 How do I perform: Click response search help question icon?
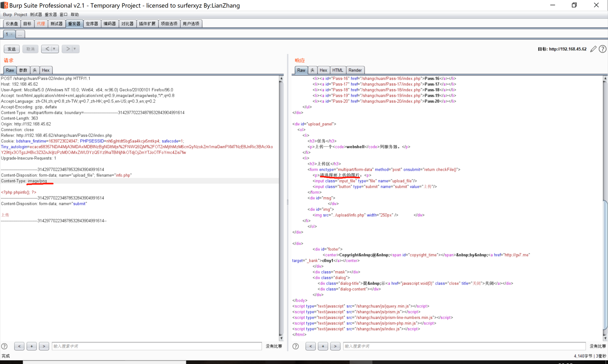coord(295,346)
